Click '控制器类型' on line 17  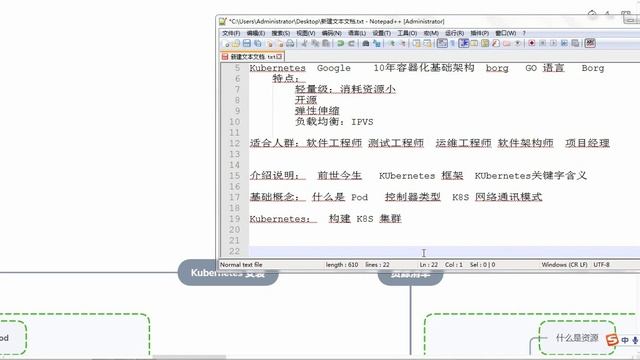click(412, 197)
